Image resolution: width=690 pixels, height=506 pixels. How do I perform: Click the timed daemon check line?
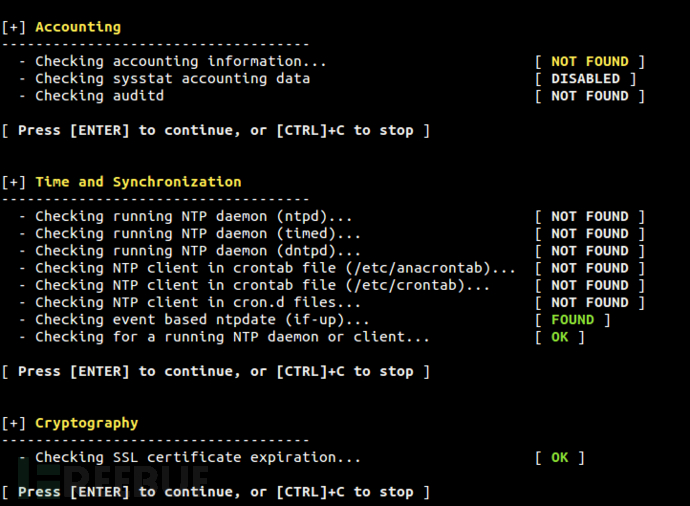coord(197,233)
